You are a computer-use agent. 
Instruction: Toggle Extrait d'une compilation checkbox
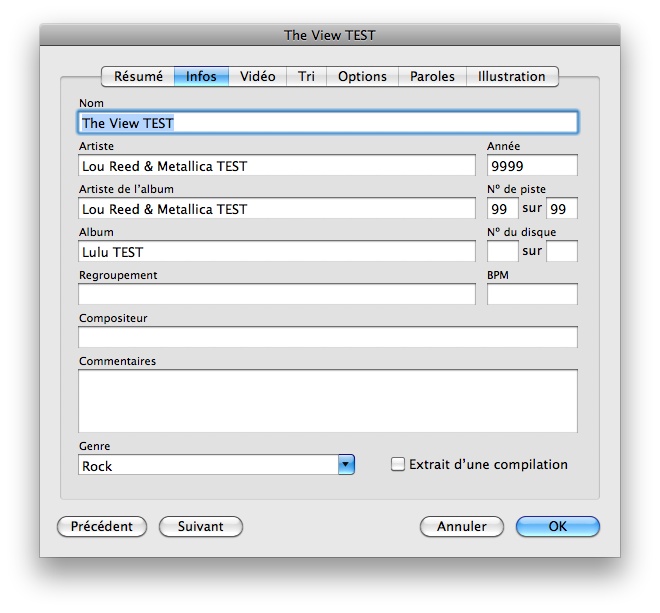[398, 464]
